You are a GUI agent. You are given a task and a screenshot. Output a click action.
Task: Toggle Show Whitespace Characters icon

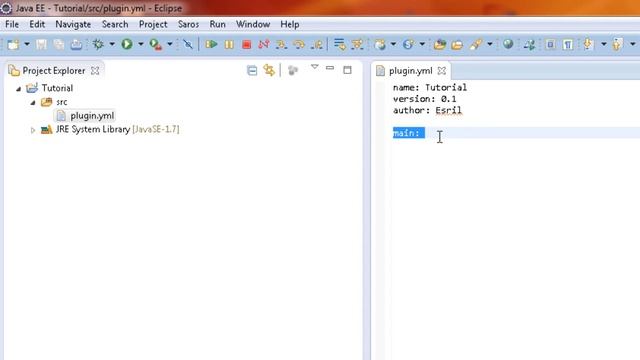point(568,44)
